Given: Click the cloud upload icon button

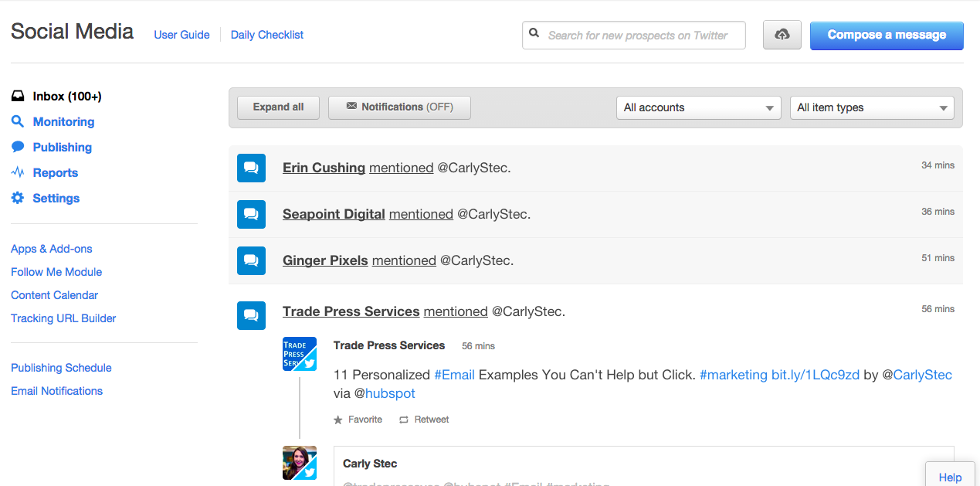Looking at the screenshot, I should [782, 35].
